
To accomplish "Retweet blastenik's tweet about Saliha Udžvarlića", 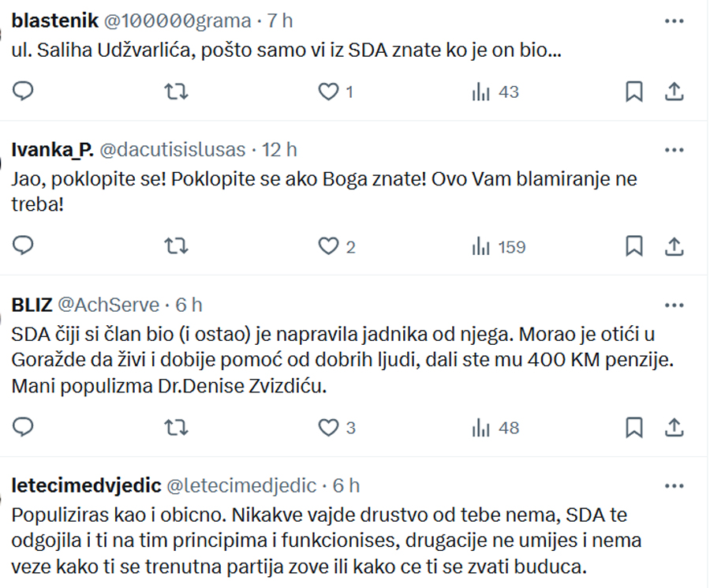I will tap(176, 92).
